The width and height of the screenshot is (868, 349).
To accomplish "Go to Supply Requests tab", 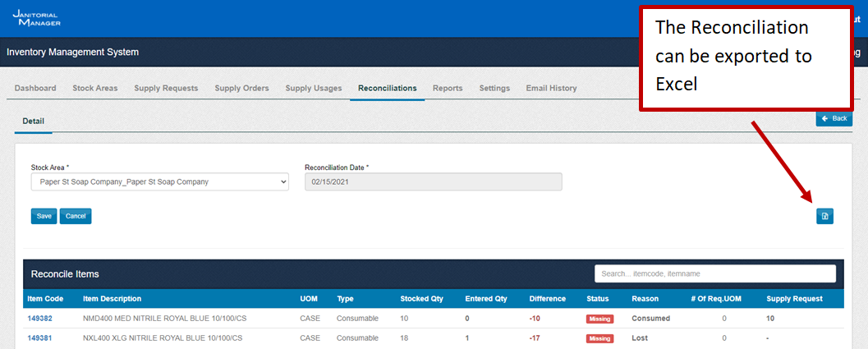I will tap(166, 88).
